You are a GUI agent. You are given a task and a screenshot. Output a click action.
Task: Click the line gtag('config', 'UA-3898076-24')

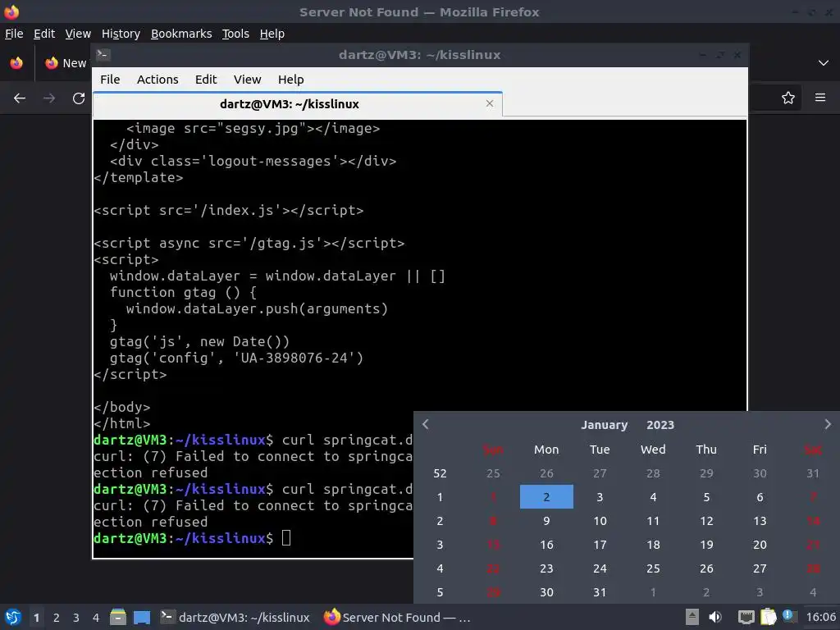click(x=236, y=358)
